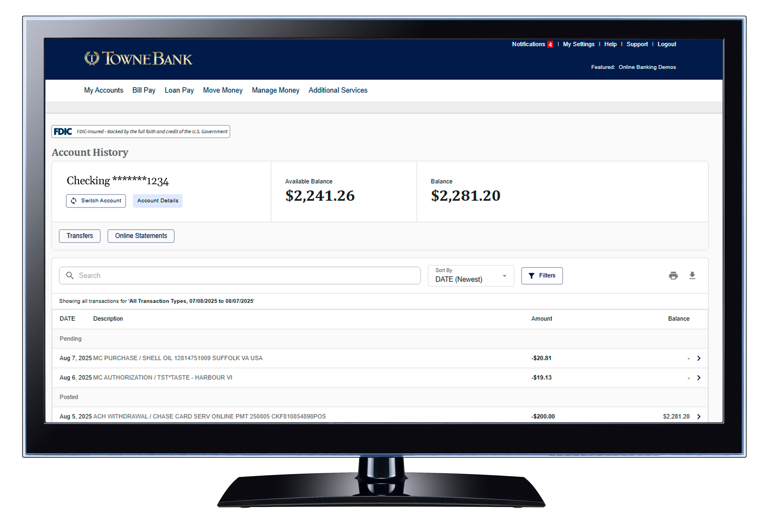Click the FDIC logo badge
The image size is (767, 532).
coord(141,131)
